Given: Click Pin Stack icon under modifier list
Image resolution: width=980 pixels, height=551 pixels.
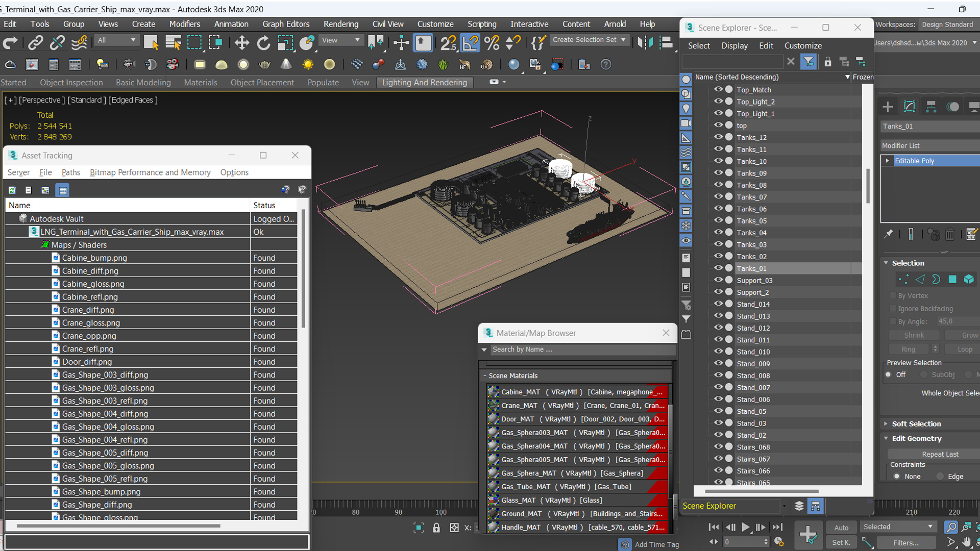Looking at the screenshot, I should (889, 234).
